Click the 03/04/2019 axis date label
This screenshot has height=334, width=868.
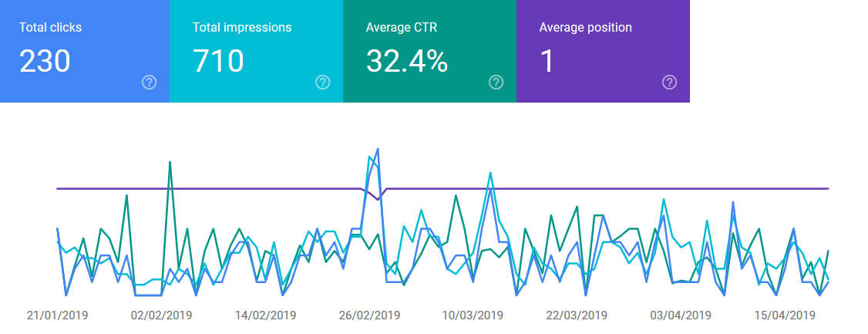click(x=681, y=315)
